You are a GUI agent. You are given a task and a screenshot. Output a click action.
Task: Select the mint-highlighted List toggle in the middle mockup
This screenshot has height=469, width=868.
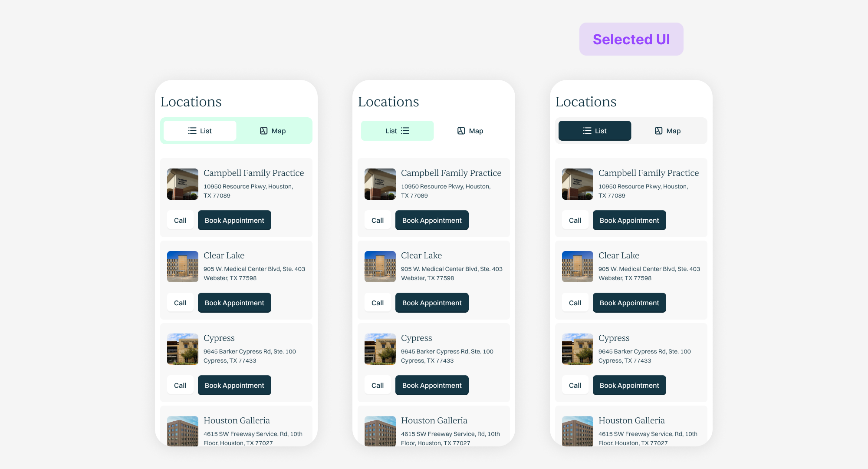click(x=397, y=131)
